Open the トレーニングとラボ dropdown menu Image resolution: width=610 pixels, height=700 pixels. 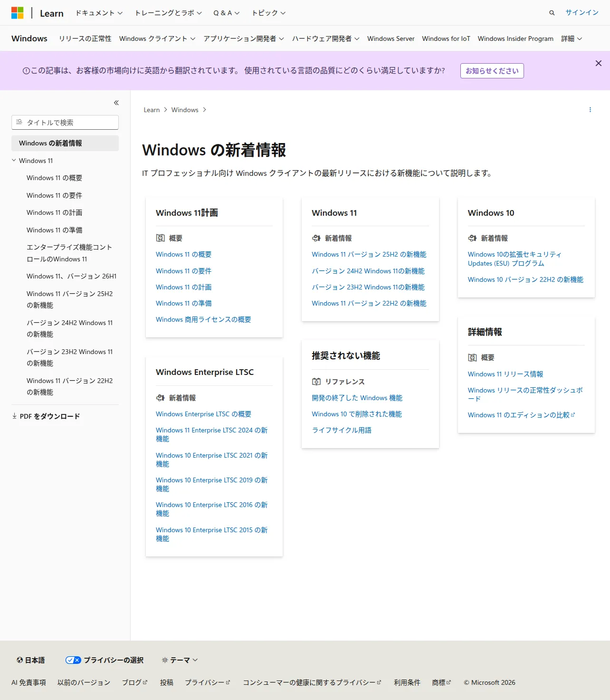pos(168,13)
